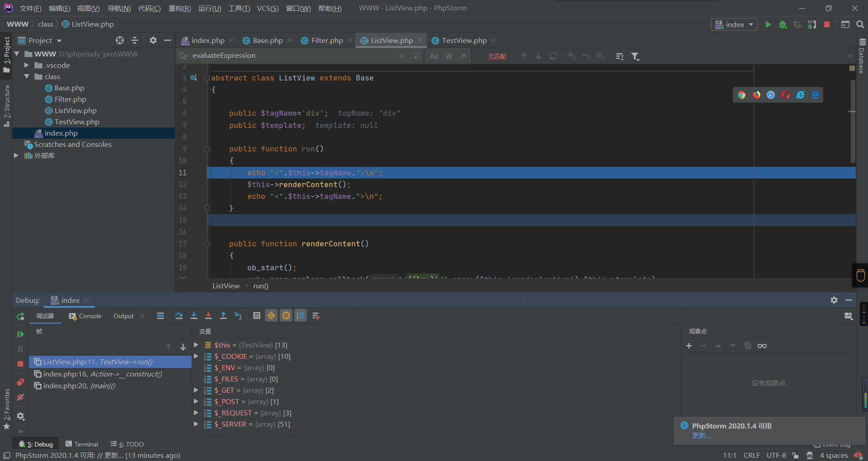Toggle regex option in search bar
868x461 pixels.
coord(463,56)
